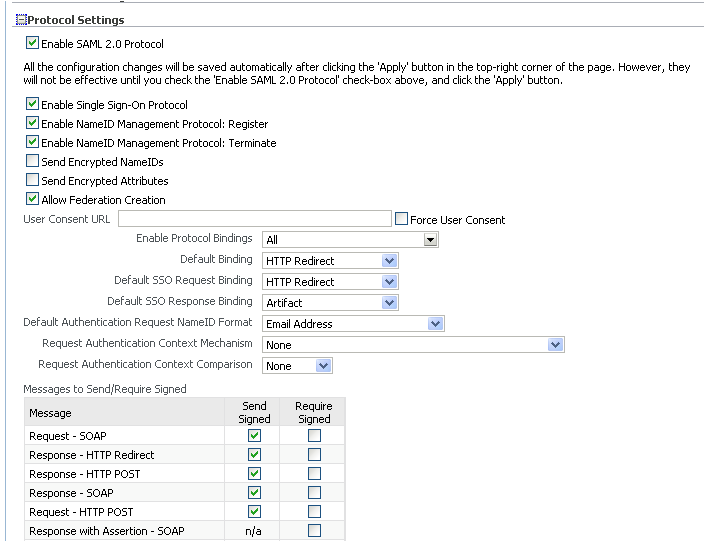Toggle Require Signed for Request - SOAP
The width and height of the screenshot is (704, 541).
click(x=314, y=435)
